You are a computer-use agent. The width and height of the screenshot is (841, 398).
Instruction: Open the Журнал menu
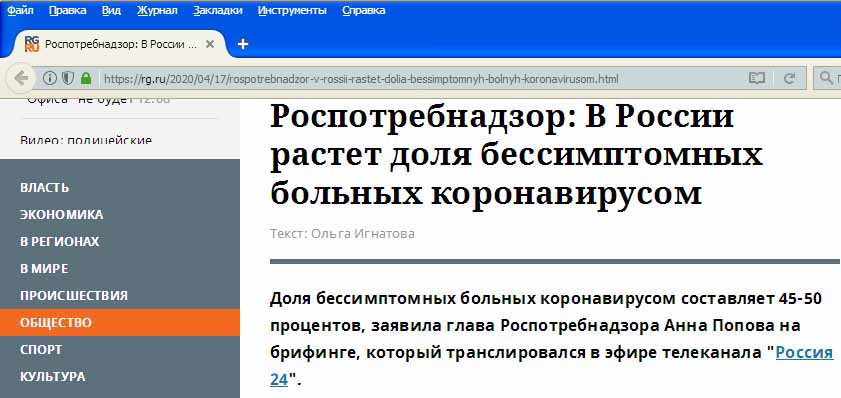(157, 10)
